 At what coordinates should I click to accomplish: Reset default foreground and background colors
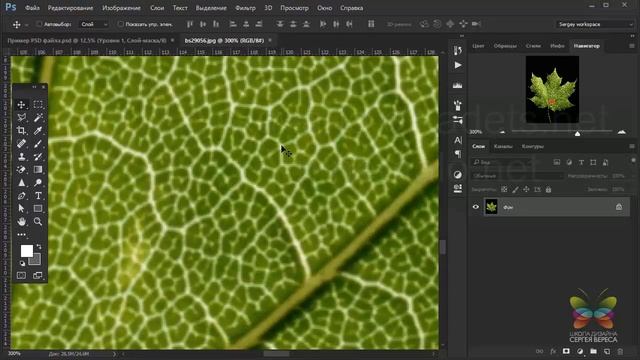pos(22,263)
